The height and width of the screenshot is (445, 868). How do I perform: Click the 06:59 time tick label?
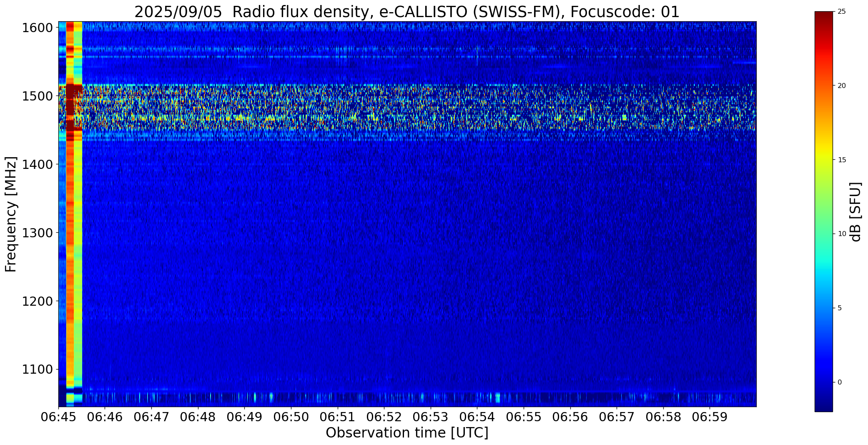click(x=710, y=417)
